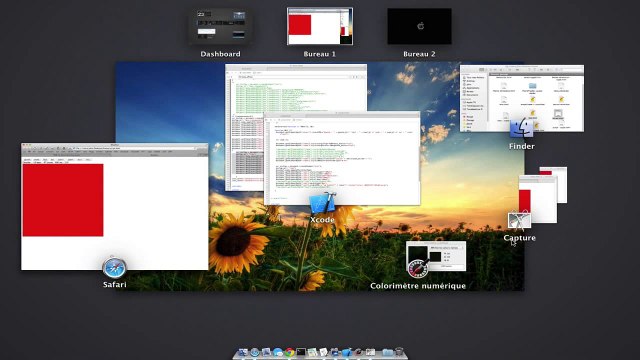Open Finder from the Dock

pos(243,353)
